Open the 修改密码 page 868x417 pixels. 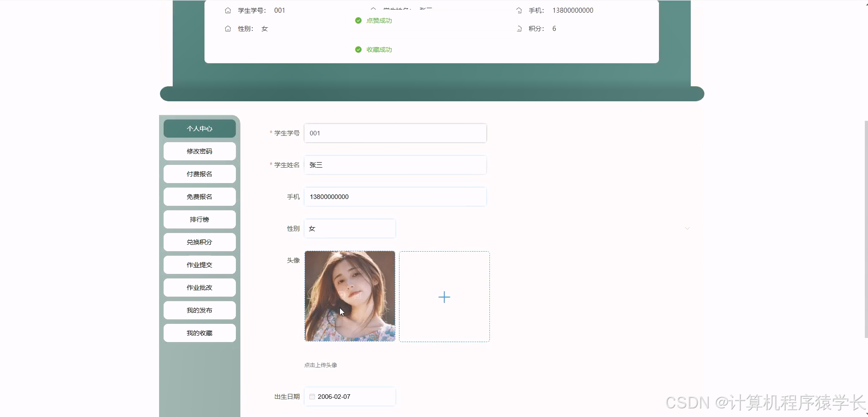click(x=200, y=151)
